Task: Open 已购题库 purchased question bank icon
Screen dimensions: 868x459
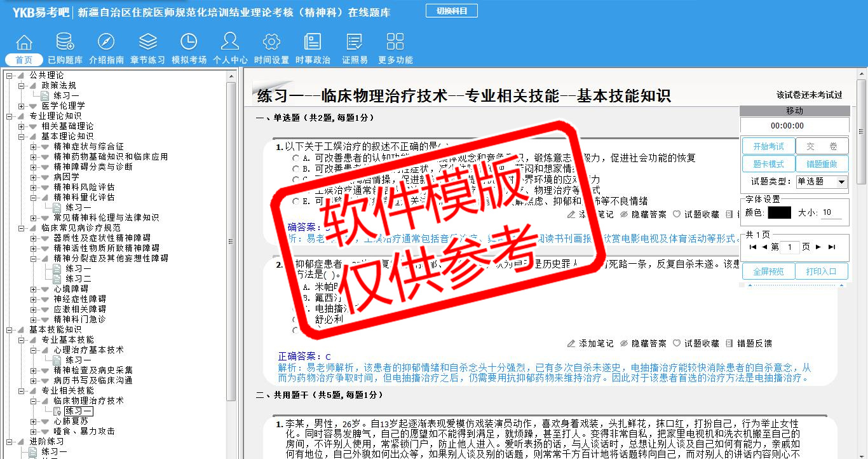Action: (65, 42)
